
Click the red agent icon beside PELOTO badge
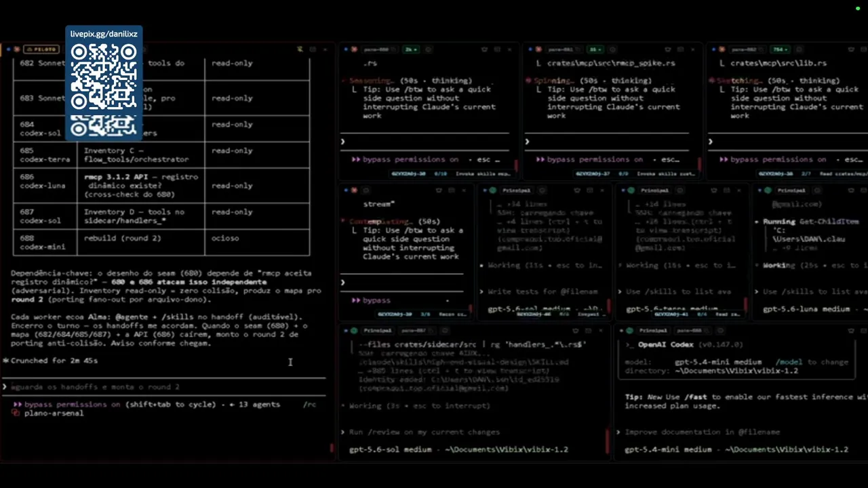coord(16,49)
